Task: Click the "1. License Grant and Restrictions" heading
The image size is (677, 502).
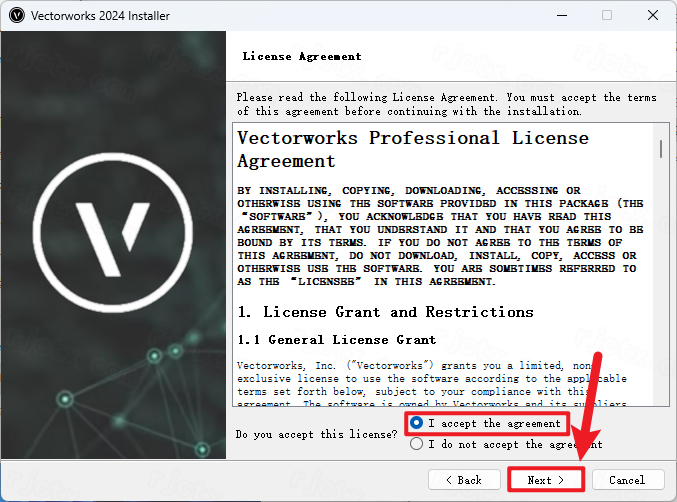Action: coord(386,312)
